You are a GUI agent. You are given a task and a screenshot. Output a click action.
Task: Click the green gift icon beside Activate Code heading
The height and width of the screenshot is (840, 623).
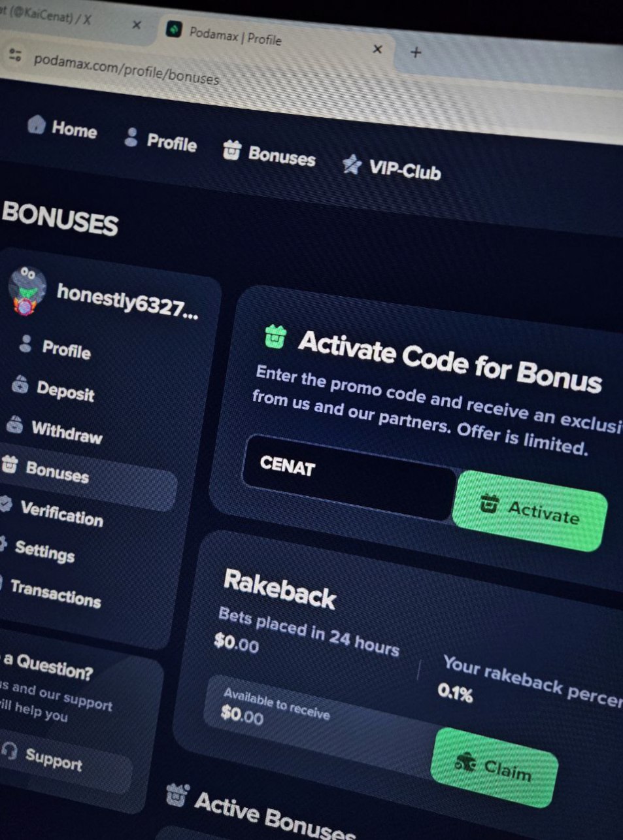[x=275, y=337]
